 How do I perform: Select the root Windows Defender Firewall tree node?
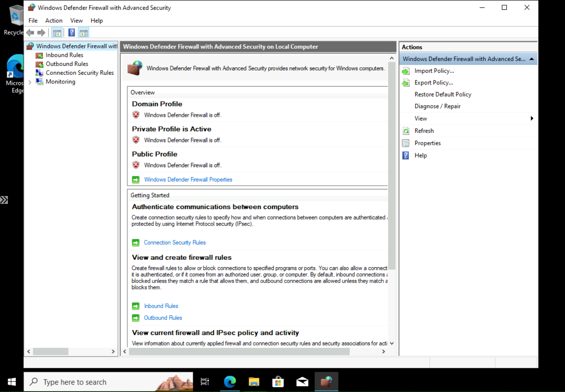coord(77,46)
